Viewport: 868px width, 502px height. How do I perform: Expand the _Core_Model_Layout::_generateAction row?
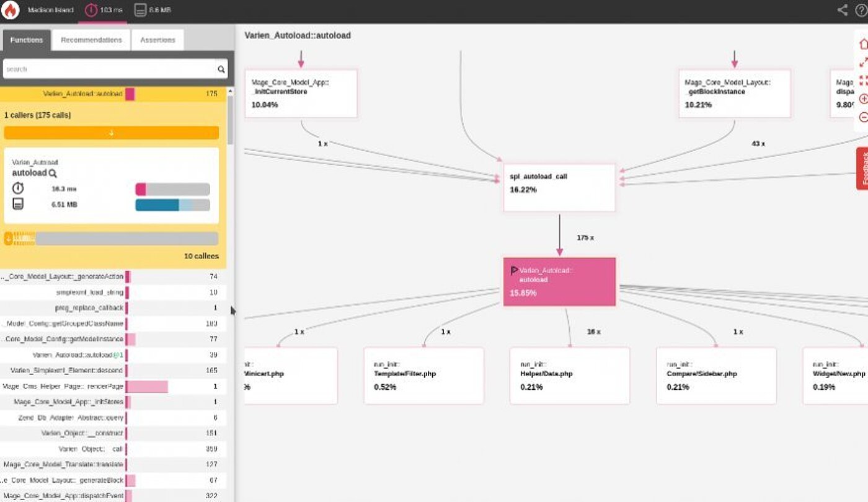coord(113,277)
